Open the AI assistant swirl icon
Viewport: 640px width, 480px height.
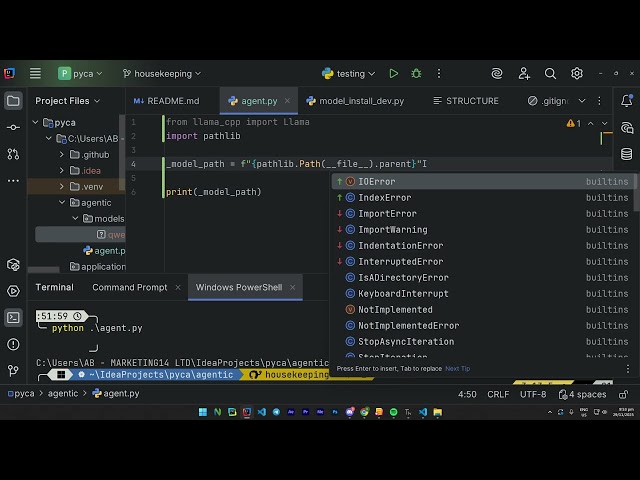coord(497,73)
